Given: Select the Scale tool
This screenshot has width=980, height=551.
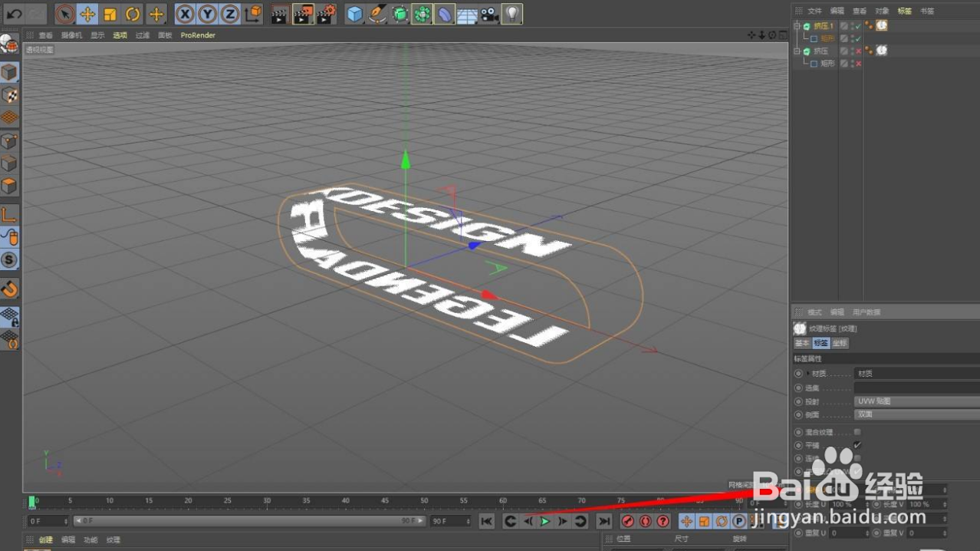Looking at the screenshot, I should point(110,14).
